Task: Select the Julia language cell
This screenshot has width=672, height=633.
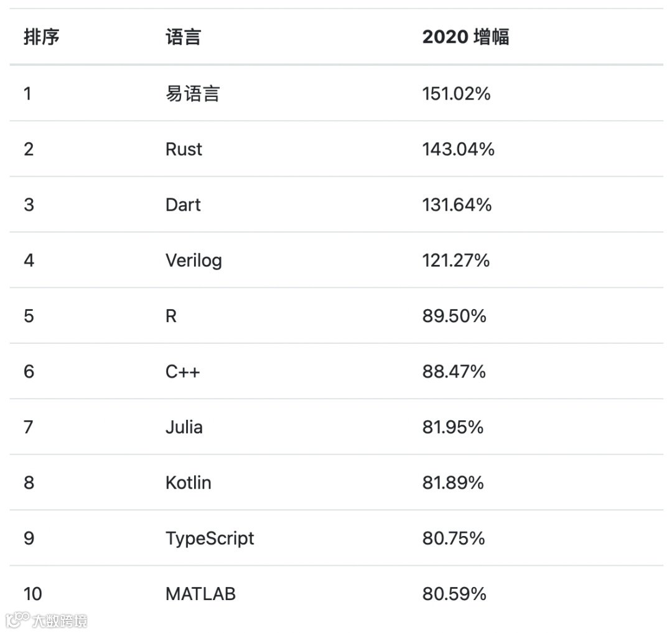Action: click(184, 427)
